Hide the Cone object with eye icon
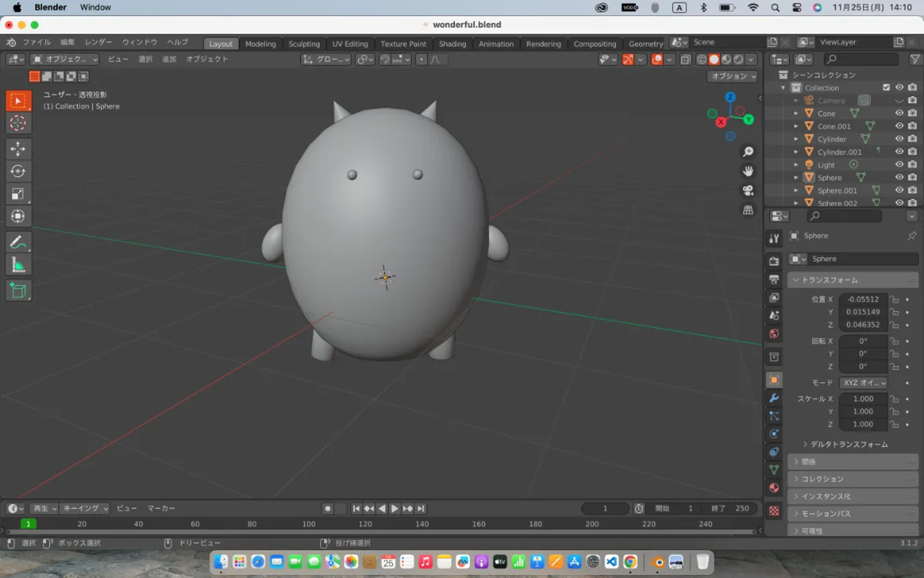Image resolution: width=924 pixels, height=578 pixels. pyautogui.click(x=899, y=113)
